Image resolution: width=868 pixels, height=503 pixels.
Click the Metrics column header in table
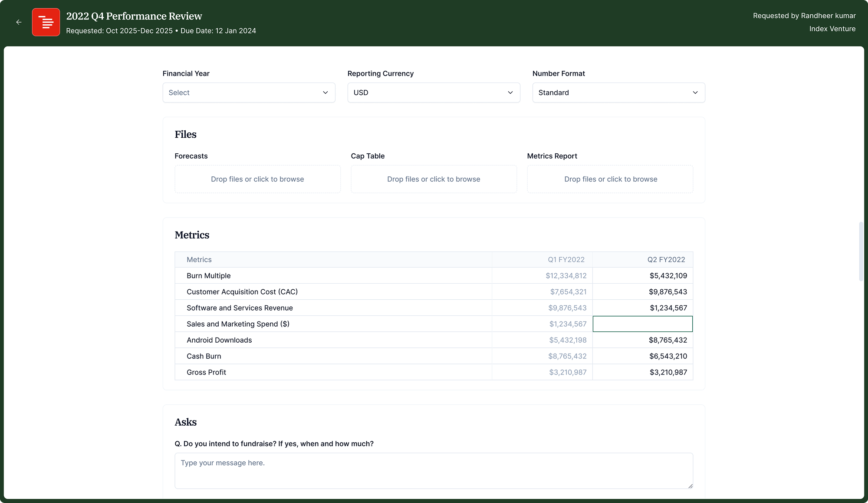pyautogui.click(x=199, y=260)
